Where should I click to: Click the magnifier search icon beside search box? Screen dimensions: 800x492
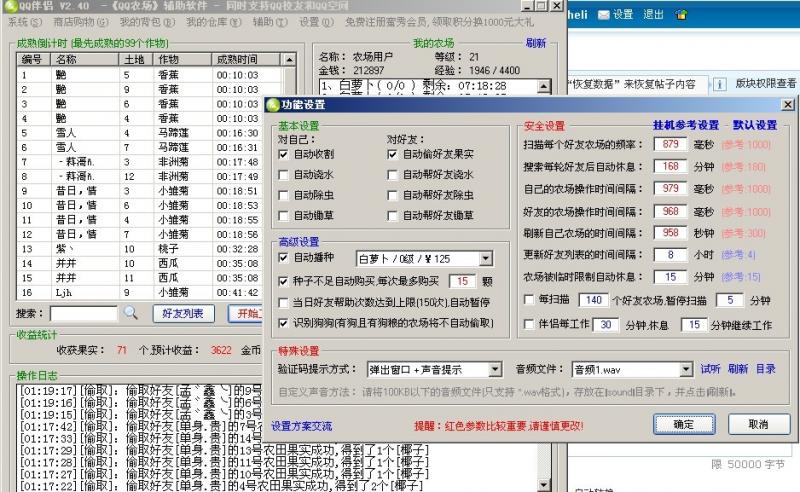(x=131, y=312)
